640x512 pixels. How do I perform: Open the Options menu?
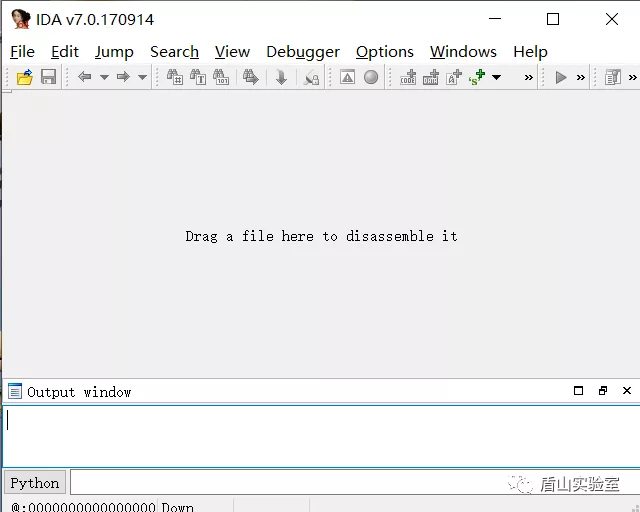384,52
